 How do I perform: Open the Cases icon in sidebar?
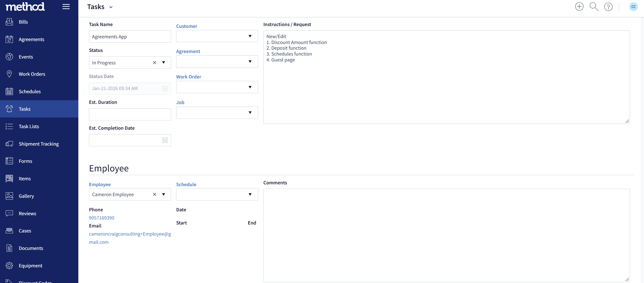[x=9, y=231]
